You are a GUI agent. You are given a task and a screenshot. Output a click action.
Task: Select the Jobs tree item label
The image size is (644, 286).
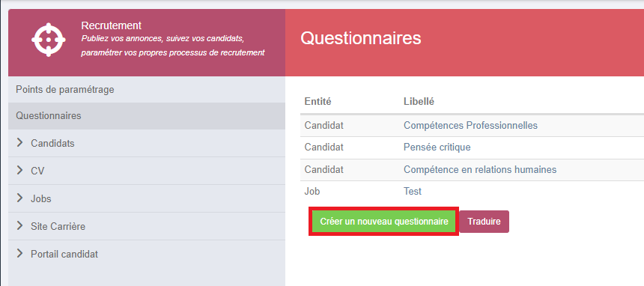[x=41, y=199]
